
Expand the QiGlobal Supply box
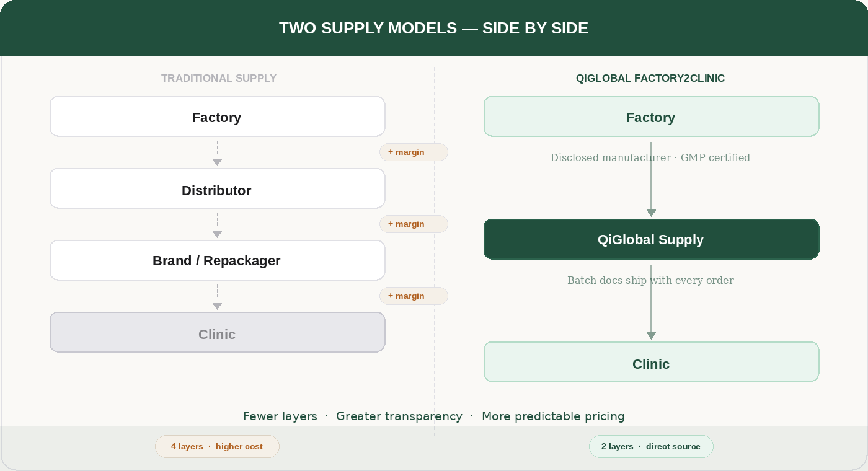tap(651, 239)
